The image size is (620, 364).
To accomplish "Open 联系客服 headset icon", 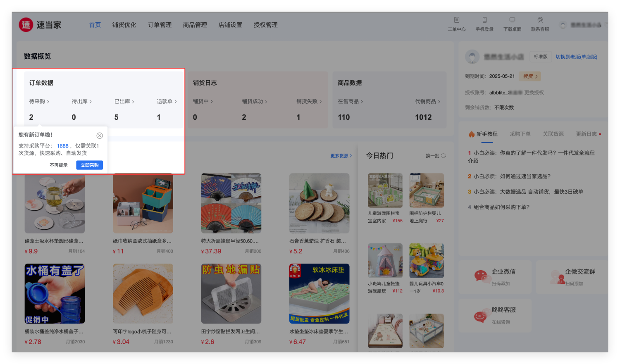I will point(540,20).
